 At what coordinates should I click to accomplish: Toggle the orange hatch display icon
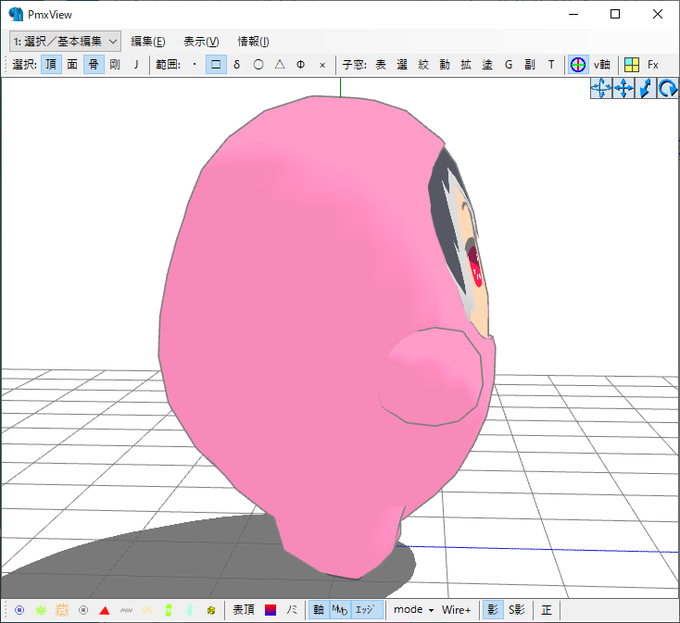62,610
